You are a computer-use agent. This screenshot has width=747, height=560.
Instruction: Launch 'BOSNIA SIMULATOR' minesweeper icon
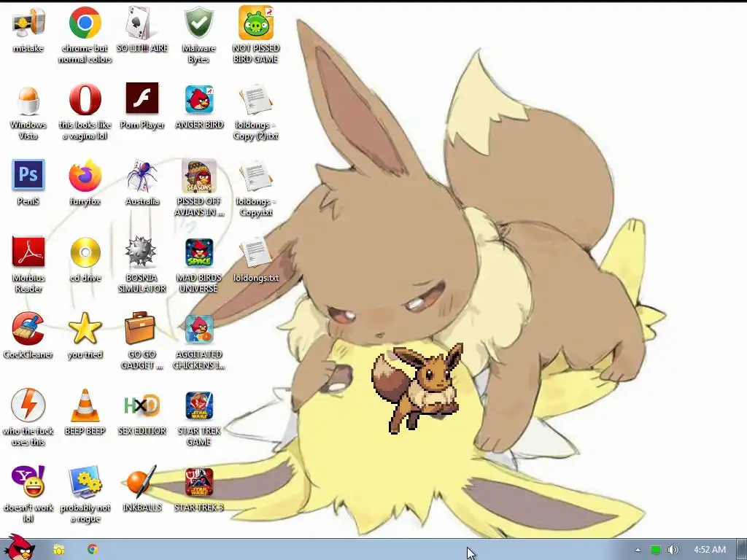pos(141,252)
